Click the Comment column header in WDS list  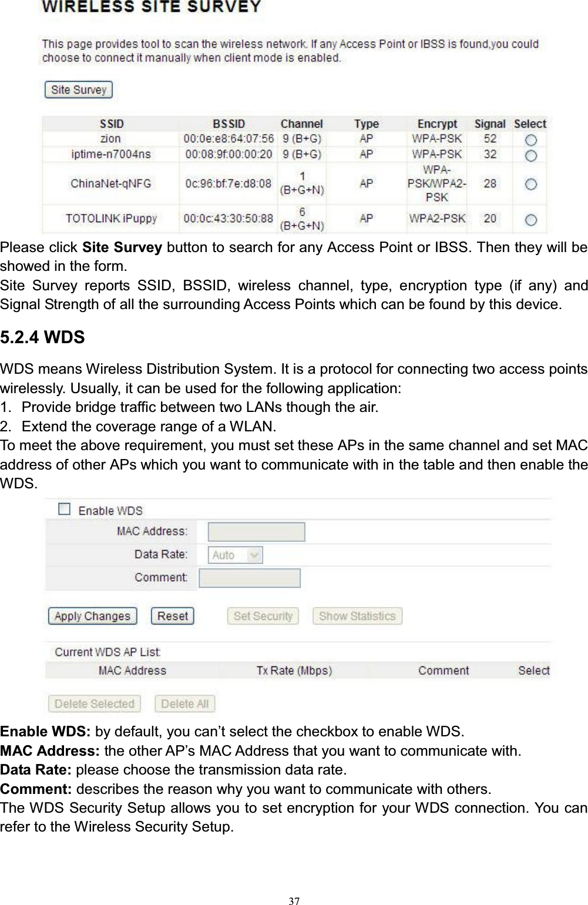[x=443, y=671]
